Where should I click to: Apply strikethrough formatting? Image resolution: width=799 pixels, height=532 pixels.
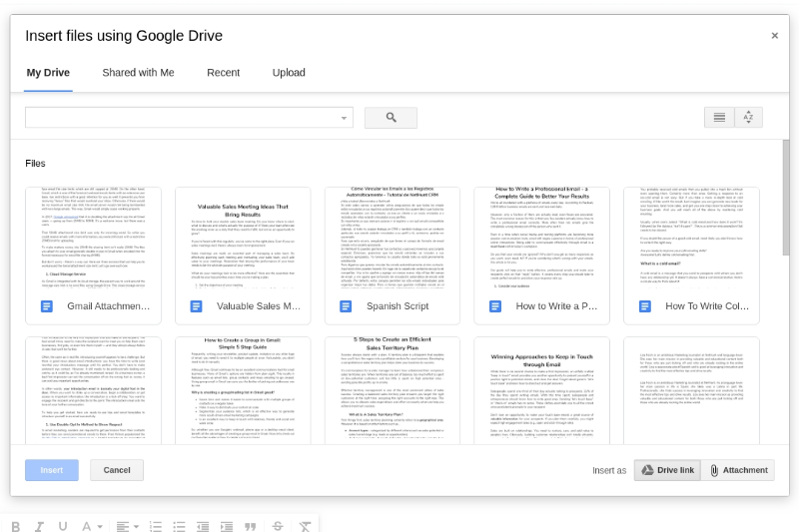point(278,526)
